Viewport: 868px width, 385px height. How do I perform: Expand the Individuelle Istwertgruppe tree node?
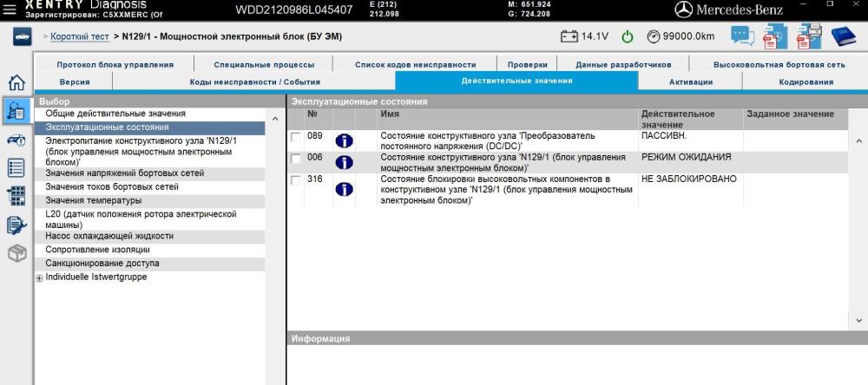click(x=39, y=279)
